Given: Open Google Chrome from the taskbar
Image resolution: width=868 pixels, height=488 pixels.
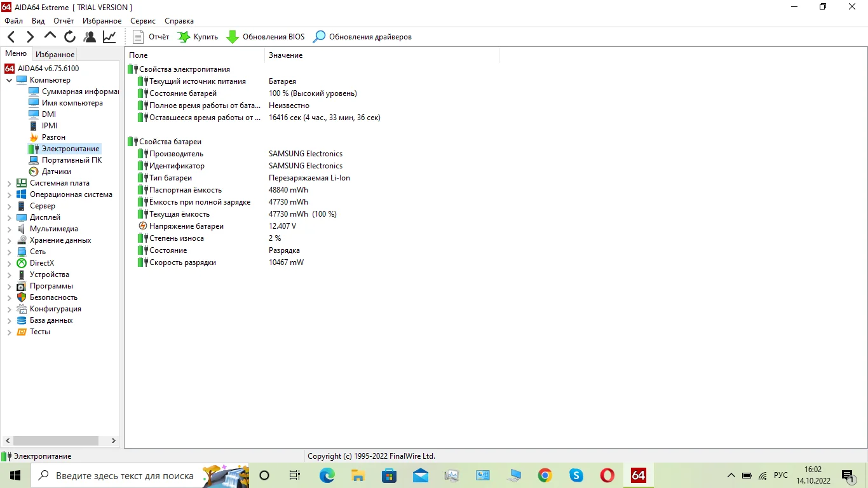Looking at the screenshot, I should pos(545,475).
